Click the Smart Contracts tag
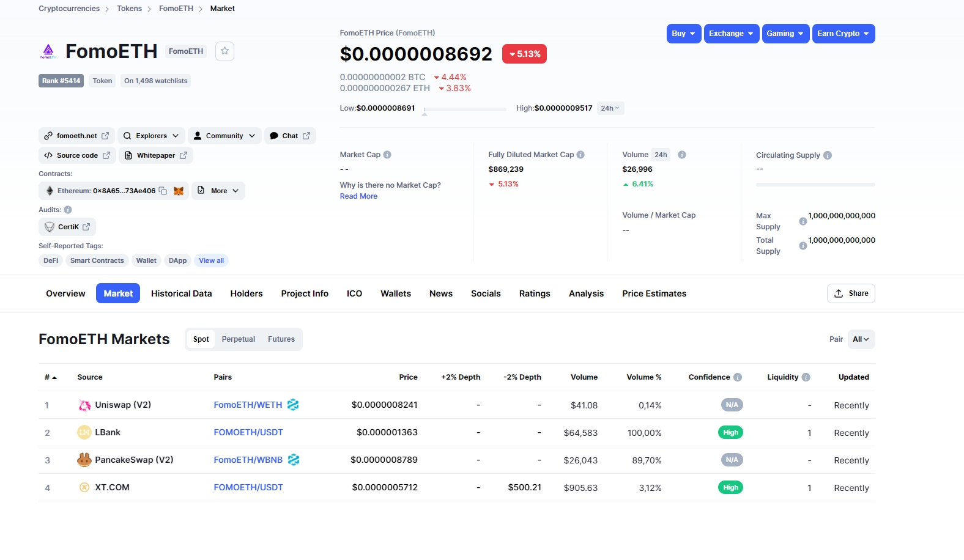This screenshot has height=560, width=964. tap(97, 260)
